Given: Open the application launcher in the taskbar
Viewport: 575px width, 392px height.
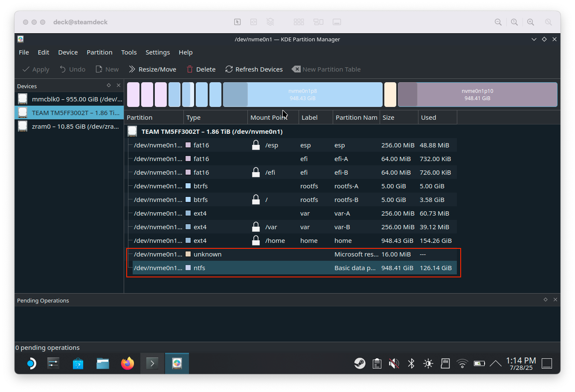Looking at the screenshot, I should click(31, 363).
